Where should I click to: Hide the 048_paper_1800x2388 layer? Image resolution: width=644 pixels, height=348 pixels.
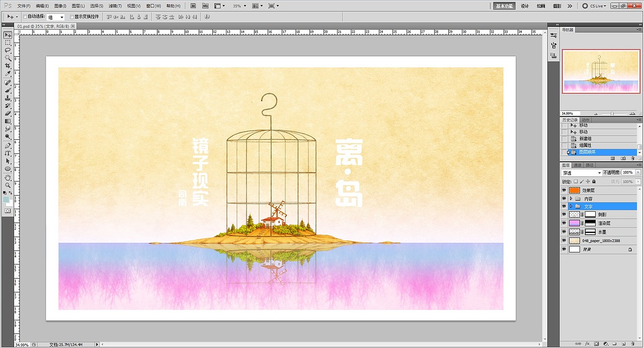coord(564,240)
